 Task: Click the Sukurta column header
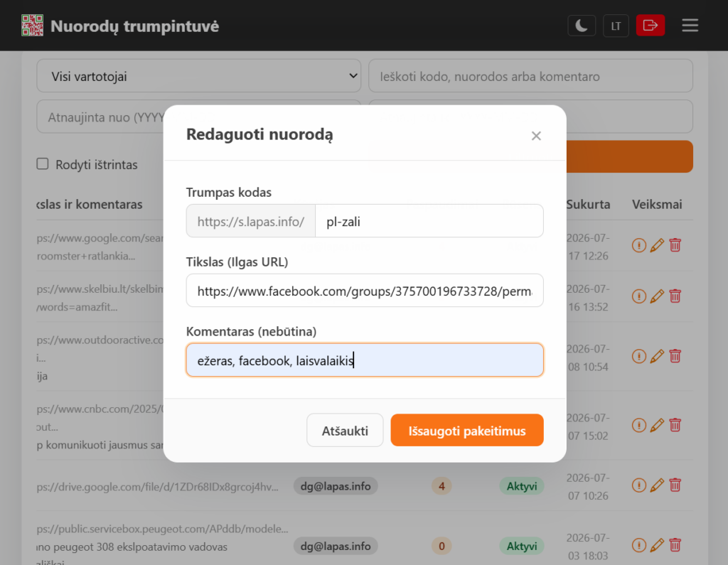coord(588,204)
